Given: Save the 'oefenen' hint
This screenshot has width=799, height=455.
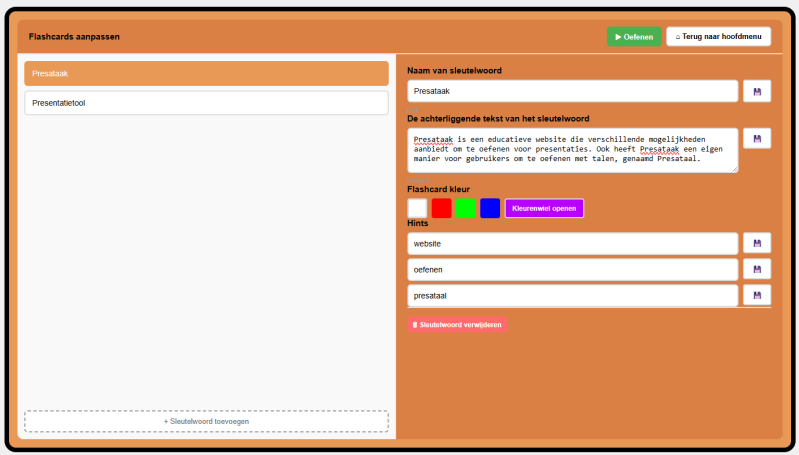Looking at the screenshot, I should point(757,269).
